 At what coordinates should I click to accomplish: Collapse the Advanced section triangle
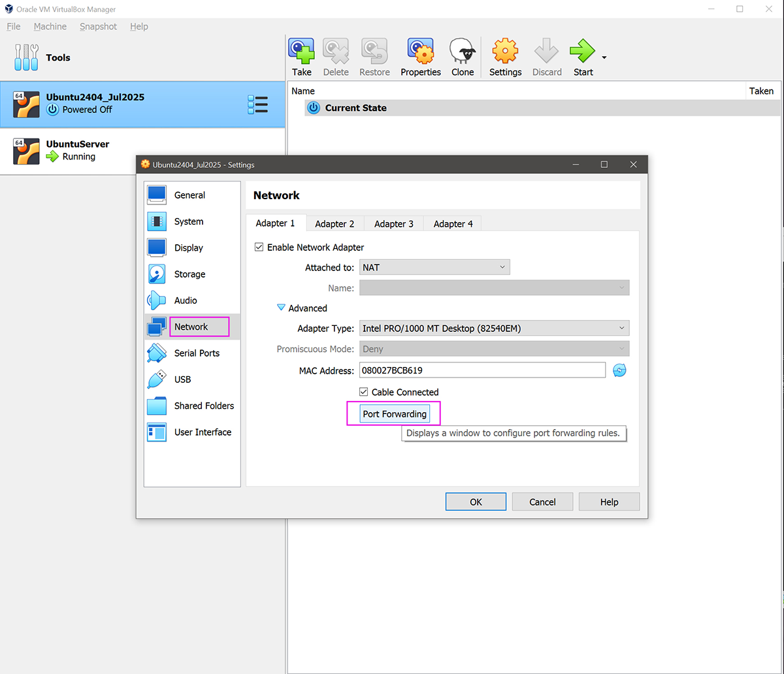pos(281,308)
